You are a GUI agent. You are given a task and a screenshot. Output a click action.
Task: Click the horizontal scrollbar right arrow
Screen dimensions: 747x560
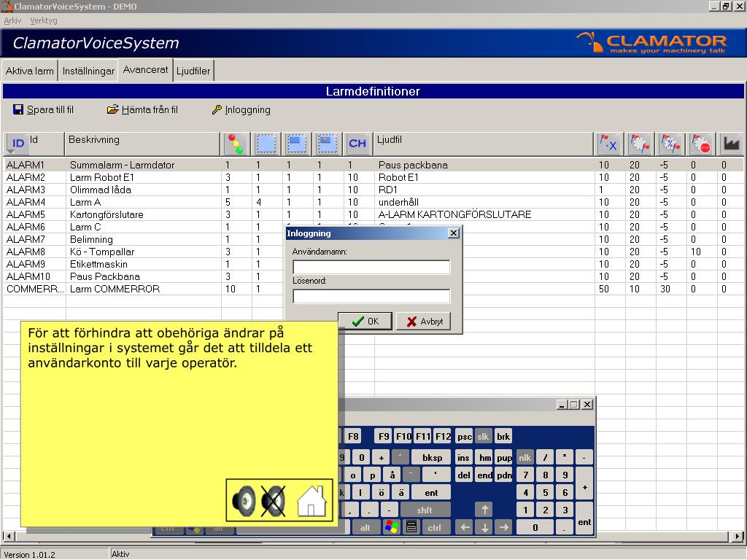pyautogui.click(x=737, y=536)
